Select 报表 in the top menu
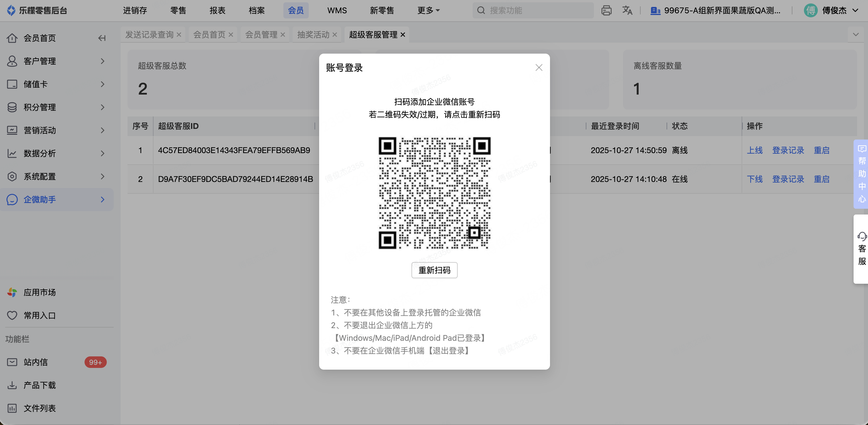Viewport: 868px width, 425px height. point(217,10)
